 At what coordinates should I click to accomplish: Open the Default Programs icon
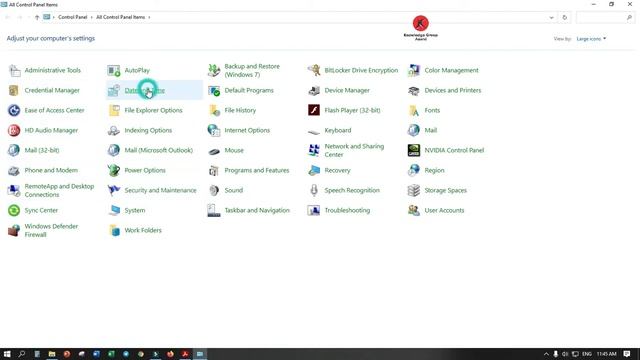coord(214,90)
